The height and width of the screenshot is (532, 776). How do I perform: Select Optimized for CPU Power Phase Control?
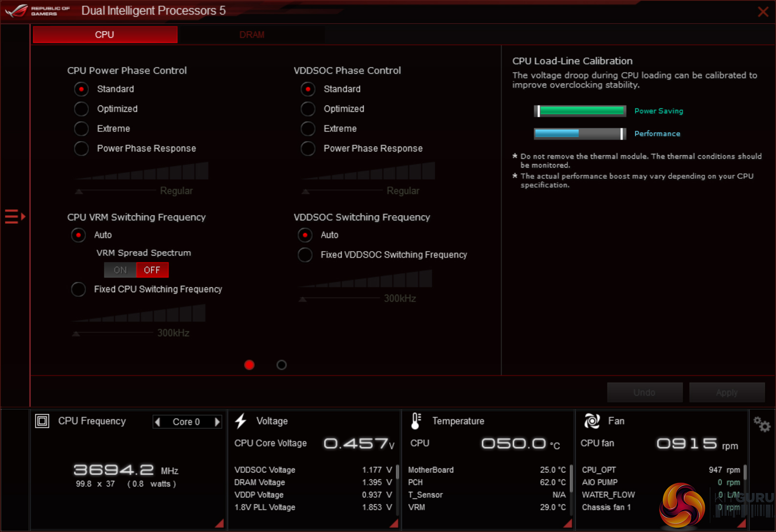click(x=81, y=108)
